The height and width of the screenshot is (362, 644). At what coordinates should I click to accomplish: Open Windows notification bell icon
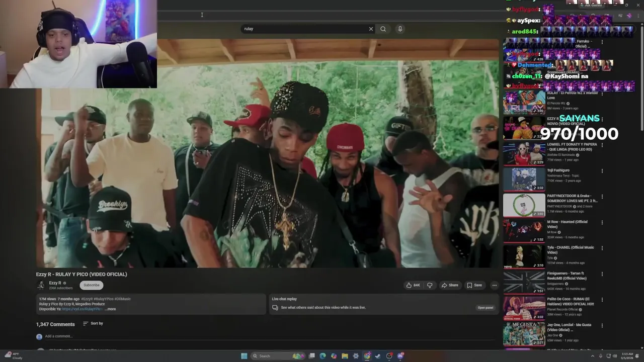point(638,356)
